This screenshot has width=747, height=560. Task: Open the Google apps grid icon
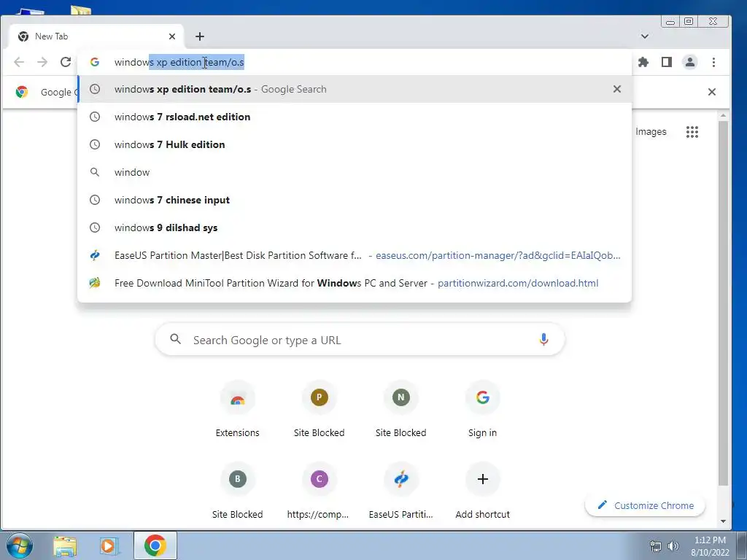click(692, 132)
